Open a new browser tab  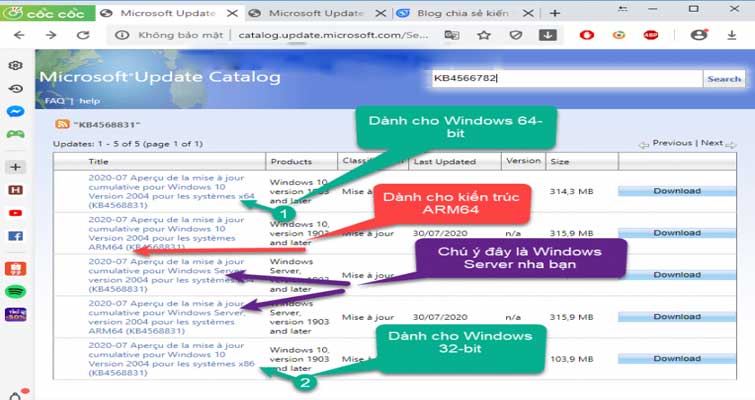(555, 13)
